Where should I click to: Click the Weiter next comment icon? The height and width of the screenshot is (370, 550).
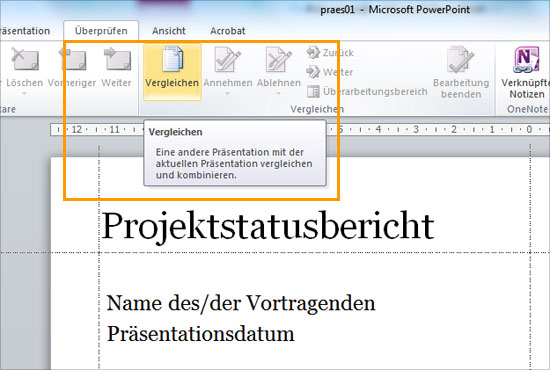(x=117, y=59)
